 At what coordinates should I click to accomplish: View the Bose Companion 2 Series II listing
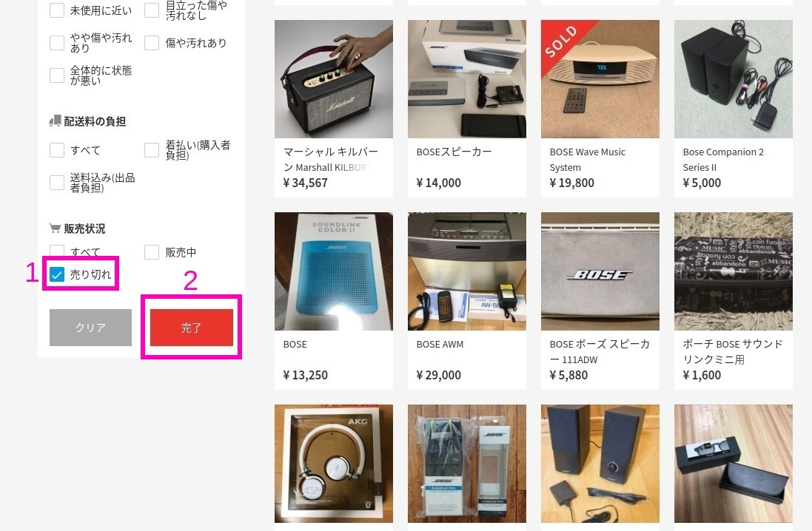pos(734,79)
